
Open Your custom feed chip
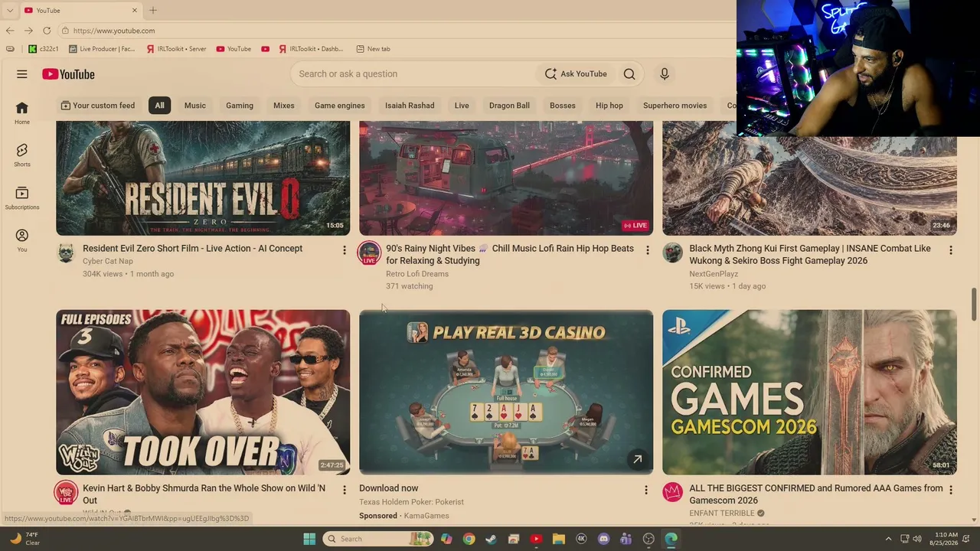pyautogui.click(x=97, y=106)
